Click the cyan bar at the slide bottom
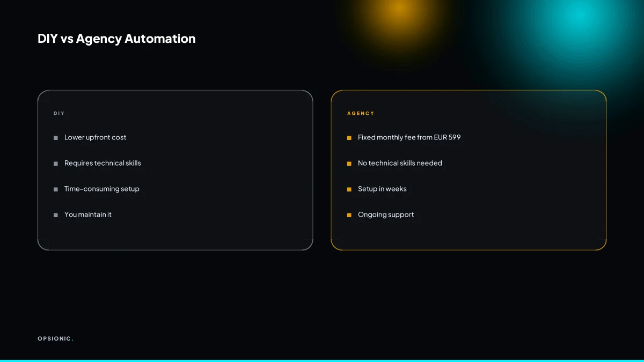Screen dimensions: 644x362 [x=322, y=361]
